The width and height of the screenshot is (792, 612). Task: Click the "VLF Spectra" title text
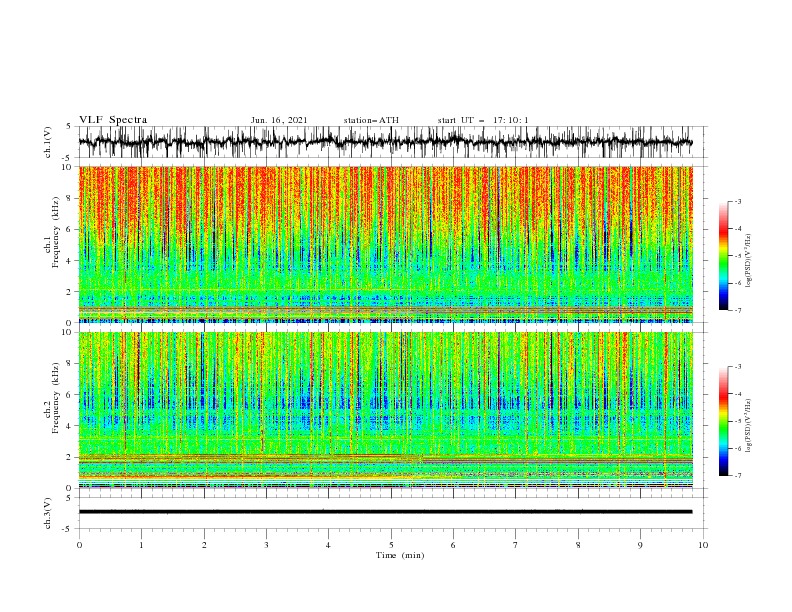point(113,120)
